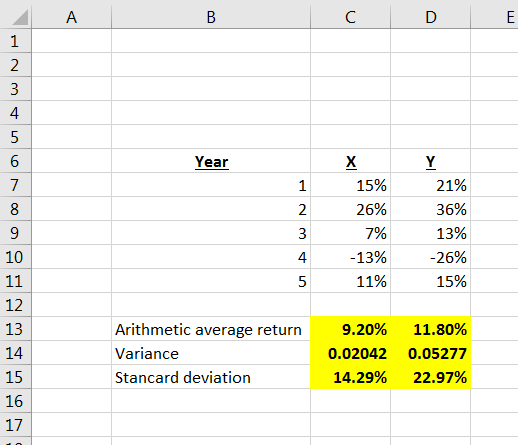The image size is (518, 445).
Task: Select row 6 header
Action: point(15,161)
